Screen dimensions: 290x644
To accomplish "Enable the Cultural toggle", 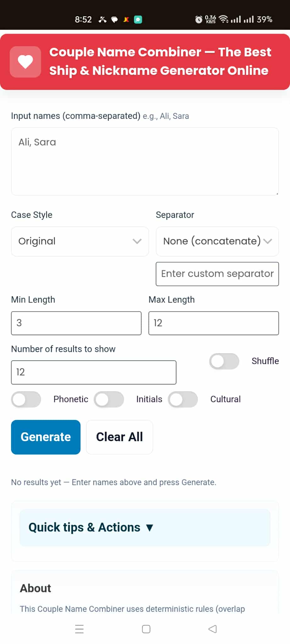I will pos(183,399).
